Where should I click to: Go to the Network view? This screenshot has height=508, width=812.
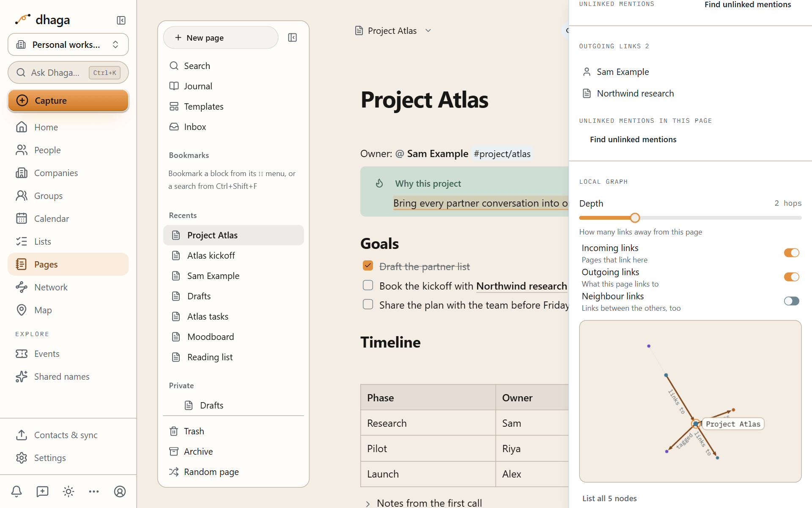pyautogui.click(x=68, y=287)
